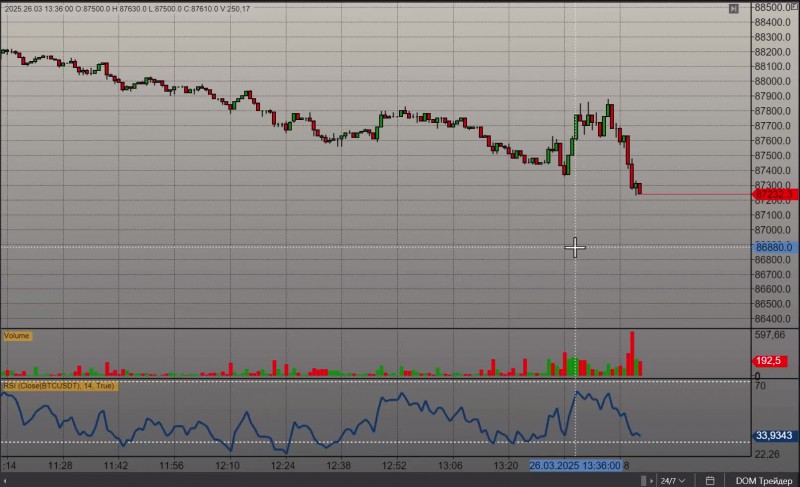
Task: Click the OHLC info line above the chart
Action: (x=127, y=9)
